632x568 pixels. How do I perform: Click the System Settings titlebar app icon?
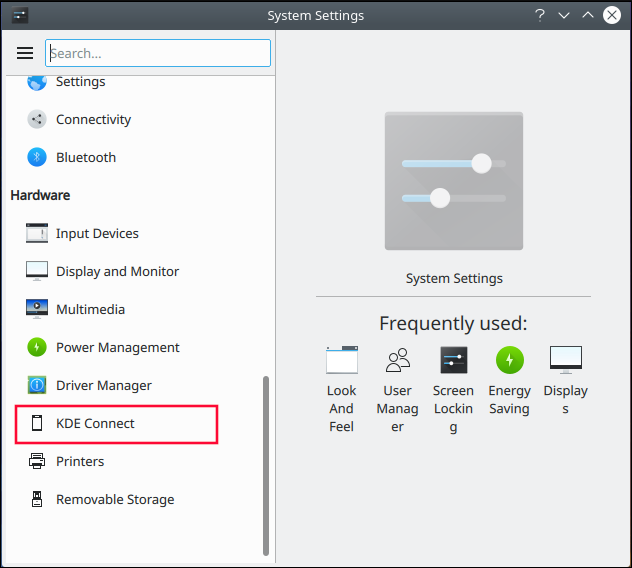click(19, 15)
